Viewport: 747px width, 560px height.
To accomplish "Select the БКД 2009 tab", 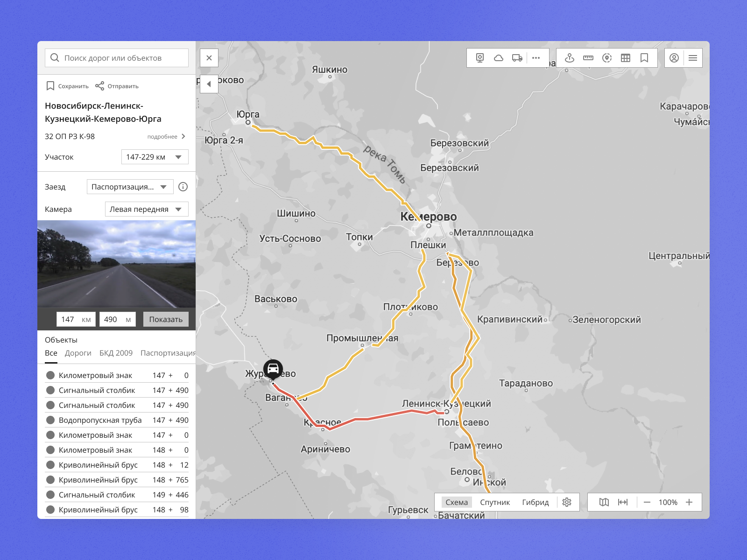I will point(116,353).
